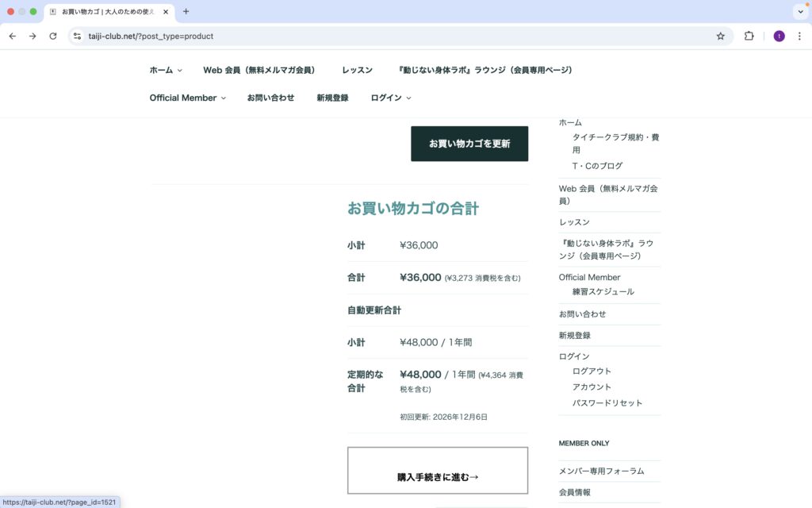Open the Chrome profile avatar
Image resolution: width=812 pixels, height=508 pixels.
(x=779, y=36)
